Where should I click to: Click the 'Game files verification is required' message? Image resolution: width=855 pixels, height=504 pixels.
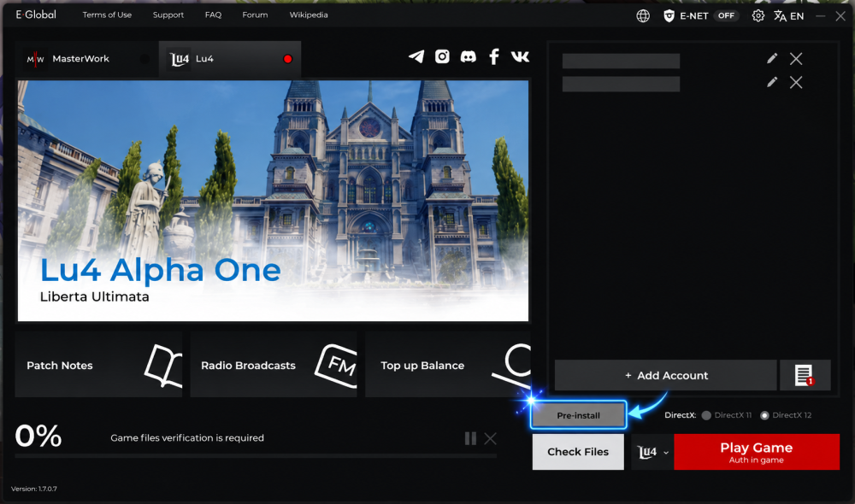pos(187,437)
